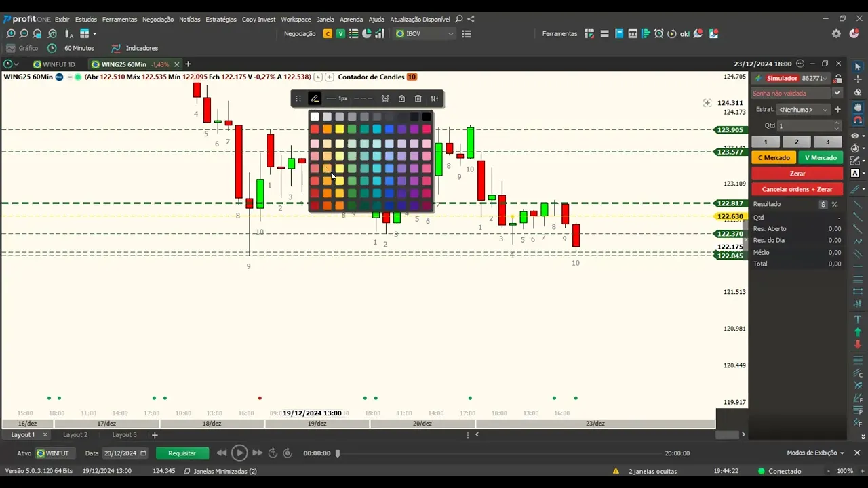Image resolution: width=868 pixels, height=488 pixels.
Task: Select the arrow cursor tool in right toolbar
Action: click(x=857, y=66)
